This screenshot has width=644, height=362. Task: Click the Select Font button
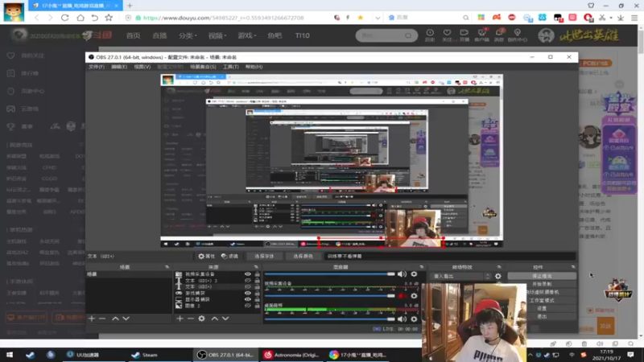[x=264, y=256]
